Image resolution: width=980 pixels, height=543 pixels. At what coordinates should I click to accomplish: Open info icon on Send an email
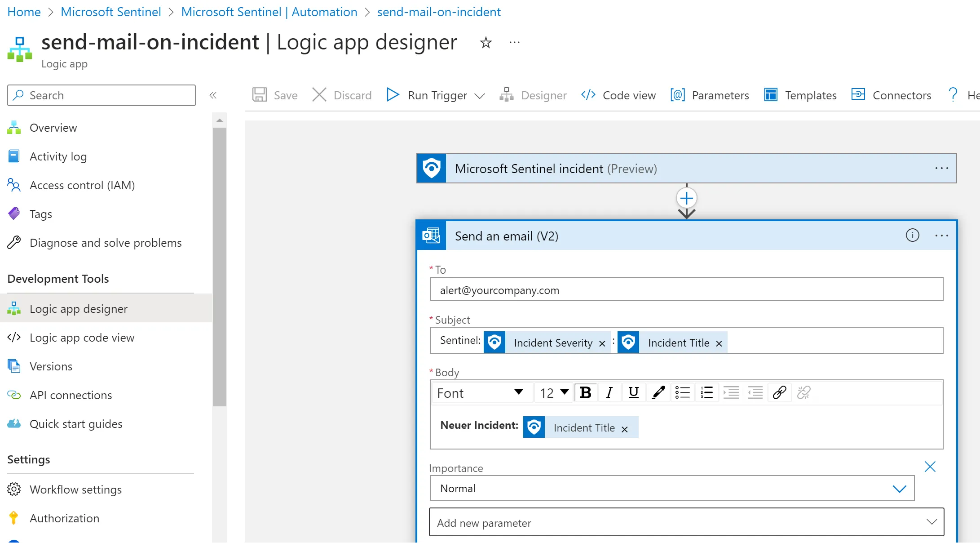(x=912, y=235)
